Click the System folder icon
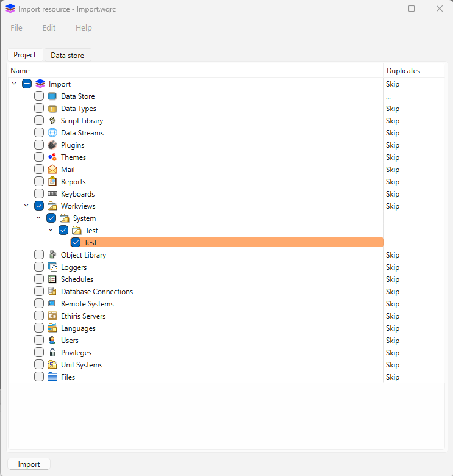453x476 pixels. tap(64, 218)
